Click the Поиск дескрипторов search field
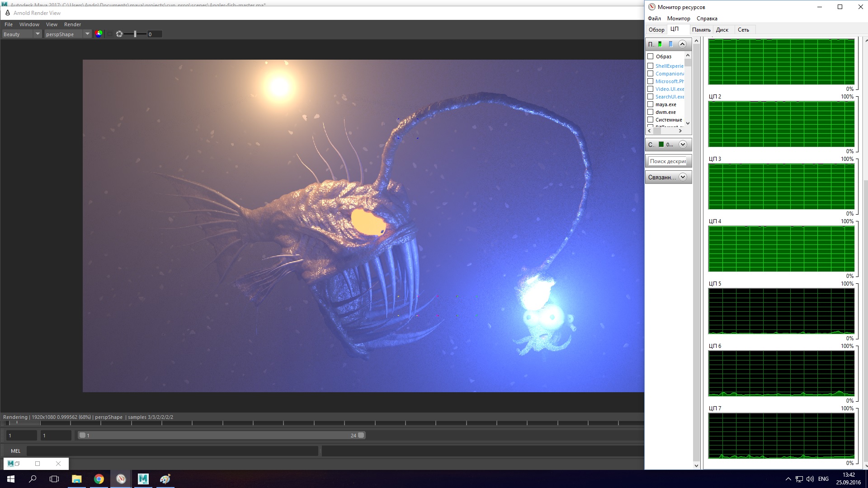The width and height of the screenshot is (868, 488). (668, 161)
